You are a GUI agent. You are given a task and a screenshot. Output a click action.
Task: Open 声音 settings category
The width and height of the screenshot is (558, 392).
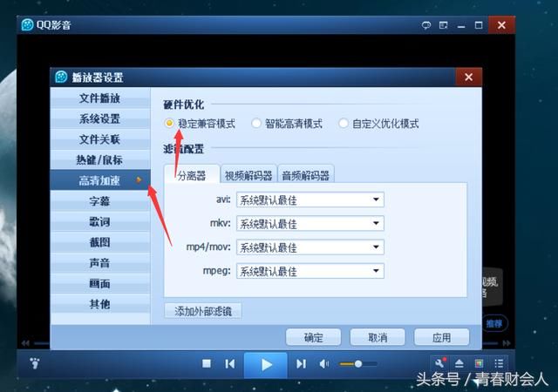pos(99,263)
